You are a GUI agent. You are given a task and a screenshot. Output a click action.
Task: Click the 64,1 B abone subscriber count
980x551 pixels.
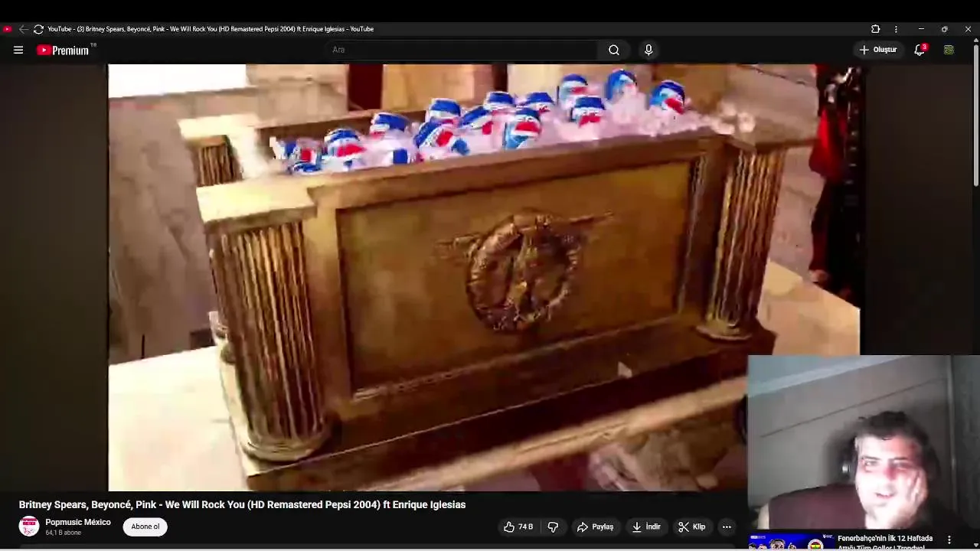pyautogui.click(x=63, y=533)
